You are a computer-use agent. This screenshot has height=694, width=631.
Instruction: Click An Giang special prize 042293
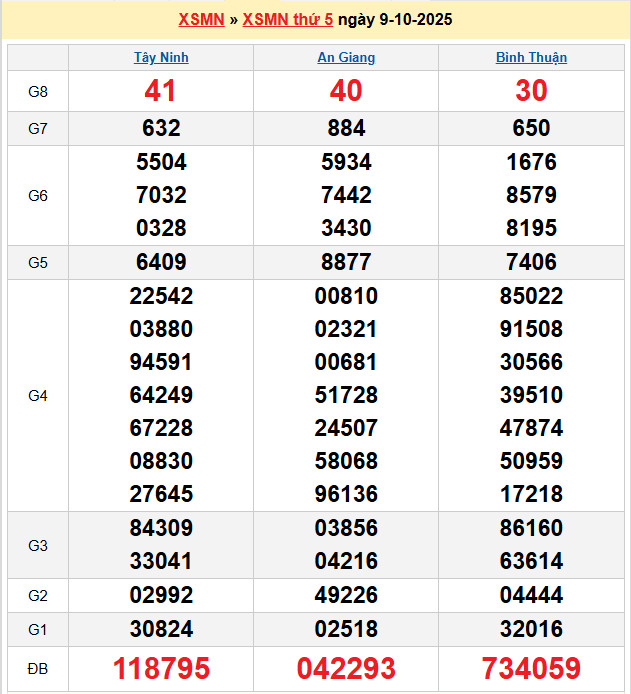(346, 668)
